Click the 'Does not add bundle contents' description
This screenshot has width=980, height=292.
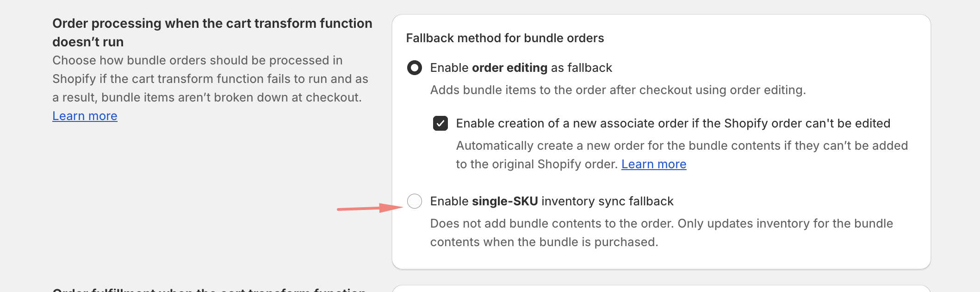[662, 233]
